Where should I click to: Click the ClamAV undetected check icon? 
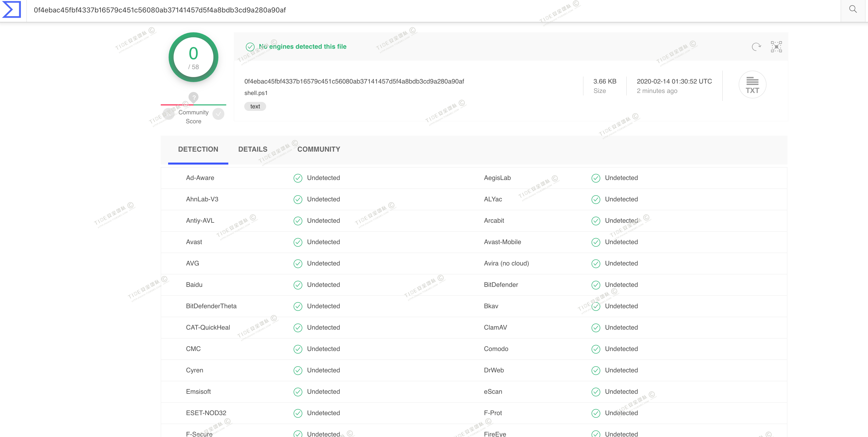[x=596, y=328]
